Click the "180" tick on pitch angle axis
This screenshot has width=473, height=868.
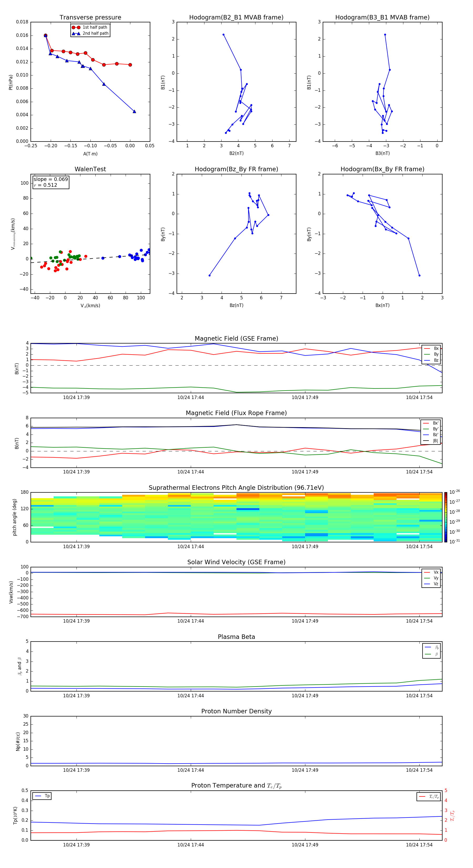coord(25,492)
